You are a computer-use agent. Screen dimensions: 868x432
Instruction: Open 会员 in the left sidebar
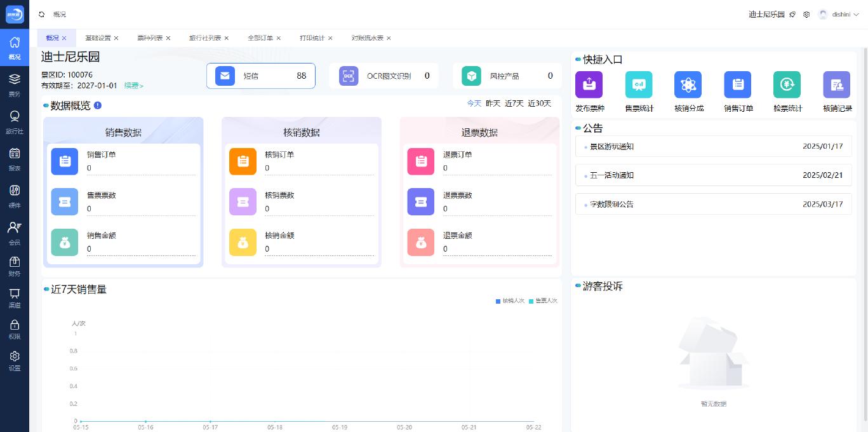pos(15,233)
